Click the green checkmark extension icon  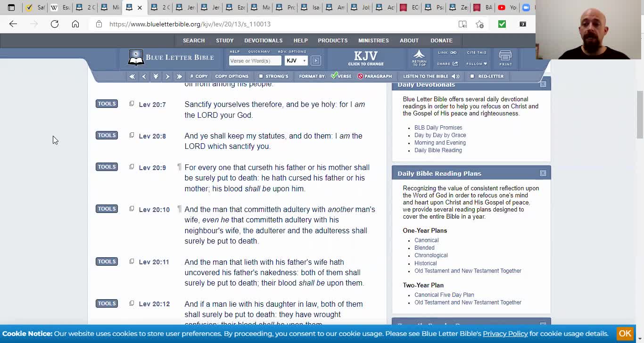pyautogui.click(x=502, y=24)
